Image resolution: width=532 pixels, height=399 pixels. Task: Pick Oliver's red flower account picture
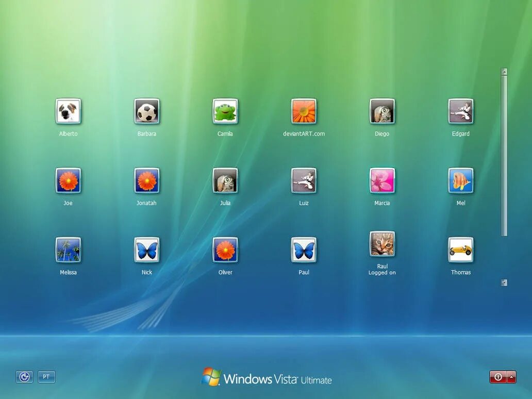point(225,250)
